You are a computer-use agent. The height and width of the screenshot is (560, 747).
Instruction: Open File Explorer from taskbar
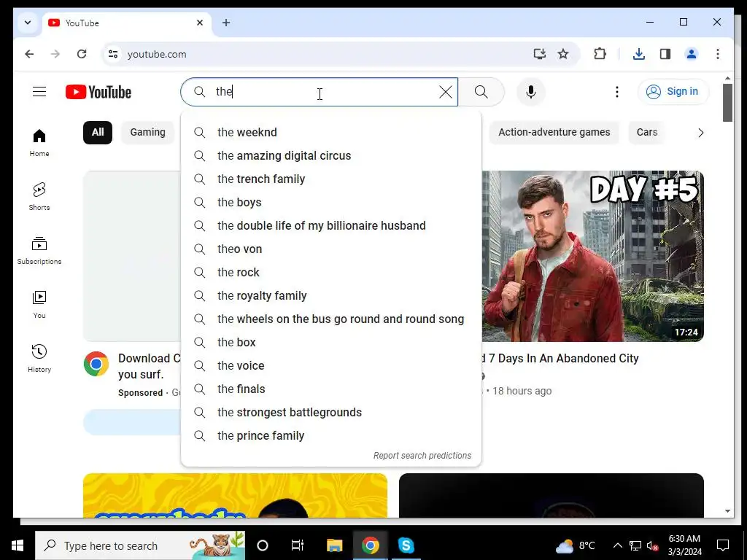tap(334, 545)
